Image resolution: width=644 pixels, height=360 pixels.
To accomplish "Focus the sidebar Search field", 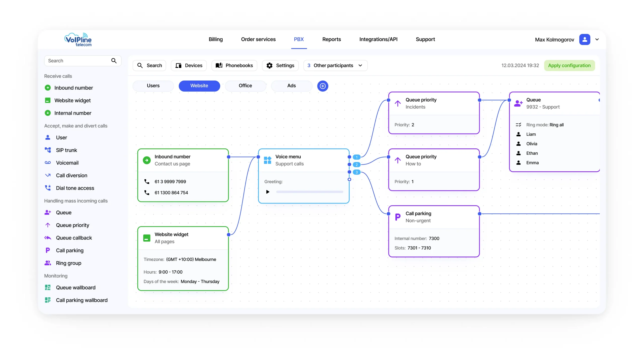I will (x=83, y=61).
